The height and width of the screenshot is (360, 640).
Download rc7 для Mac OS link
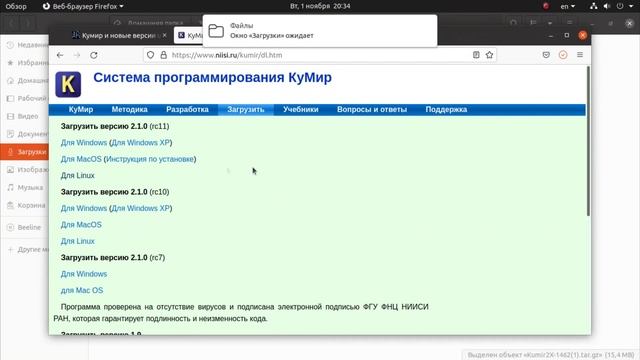(x=82, y=290)
